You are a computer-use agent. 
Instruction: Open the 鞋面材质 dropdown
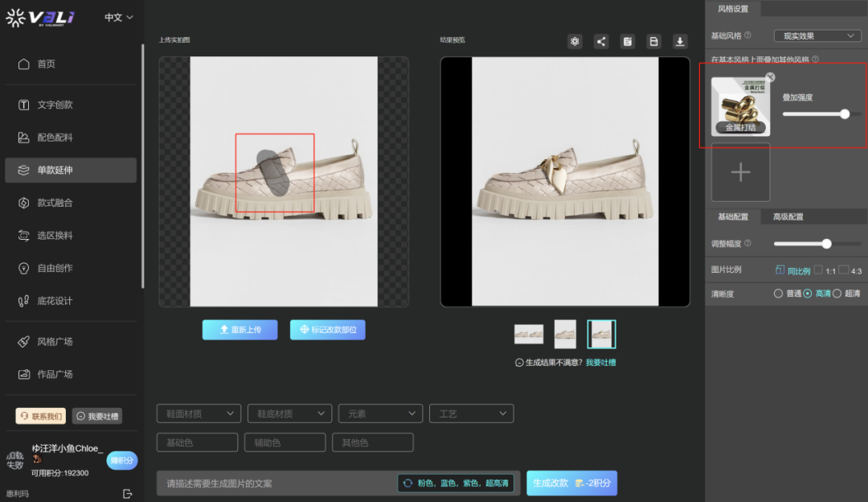click(199, 414)
